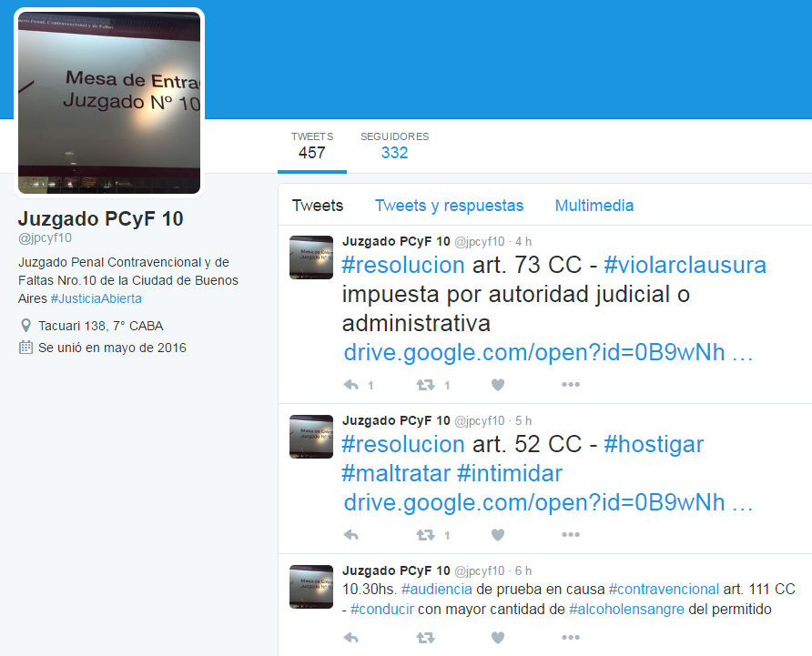Select the Tweets timeline tab
Image resolution: width=812 pixels, height=656 pixels.
click(318, 206)
